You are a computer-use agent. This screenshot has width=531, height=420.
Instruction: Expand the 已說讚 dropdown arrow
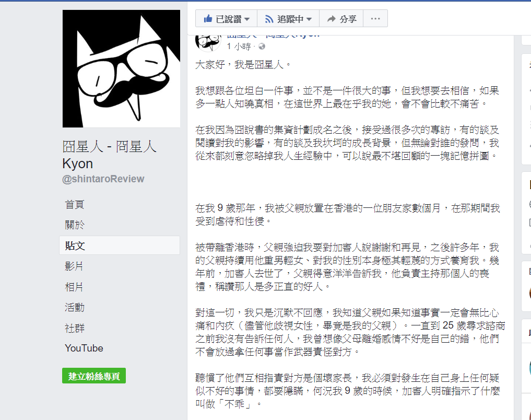click(x=247, y=19)
